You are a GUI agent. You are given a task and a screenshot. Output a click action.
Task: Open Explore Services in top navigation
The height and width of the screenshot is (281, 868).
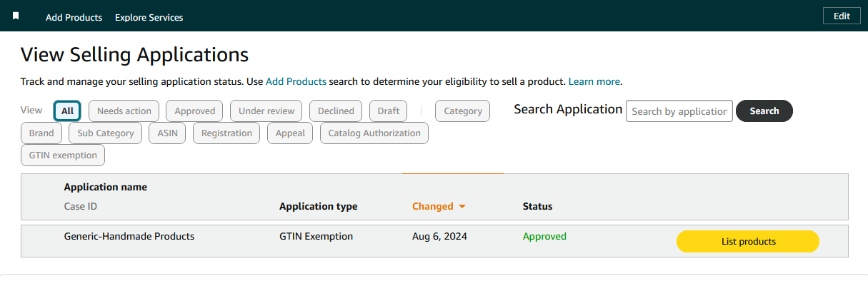(x=149, y=17)
